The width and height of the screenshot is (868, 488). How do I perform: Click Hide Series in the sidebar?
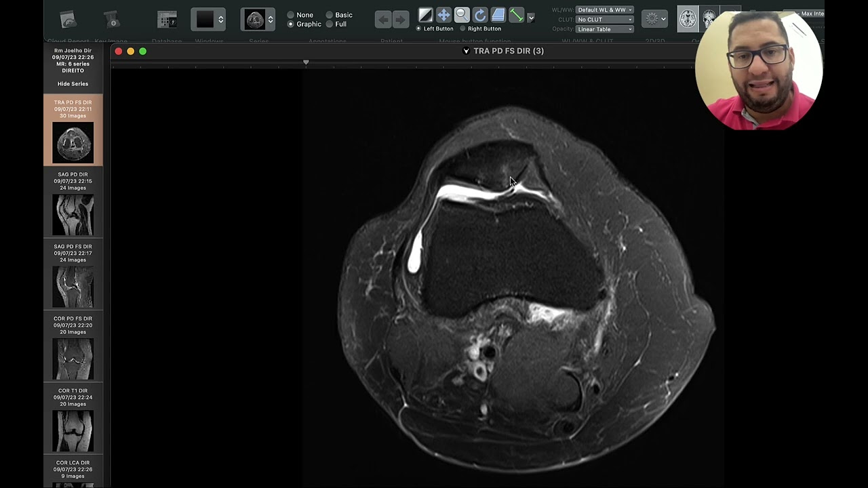(73, 84)
